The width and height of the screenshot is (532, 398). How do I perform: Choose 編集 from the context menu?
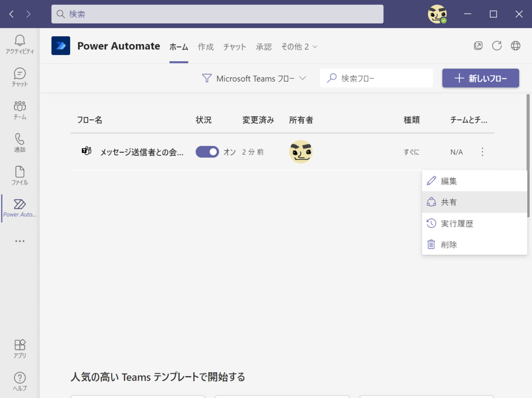474,181
